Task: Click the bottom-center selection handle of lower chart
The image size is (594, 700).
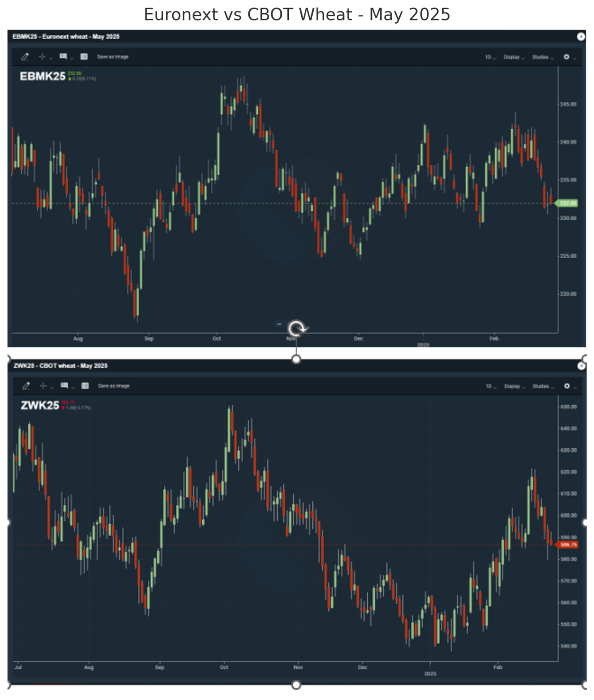Action: click(x=296, y=685)
